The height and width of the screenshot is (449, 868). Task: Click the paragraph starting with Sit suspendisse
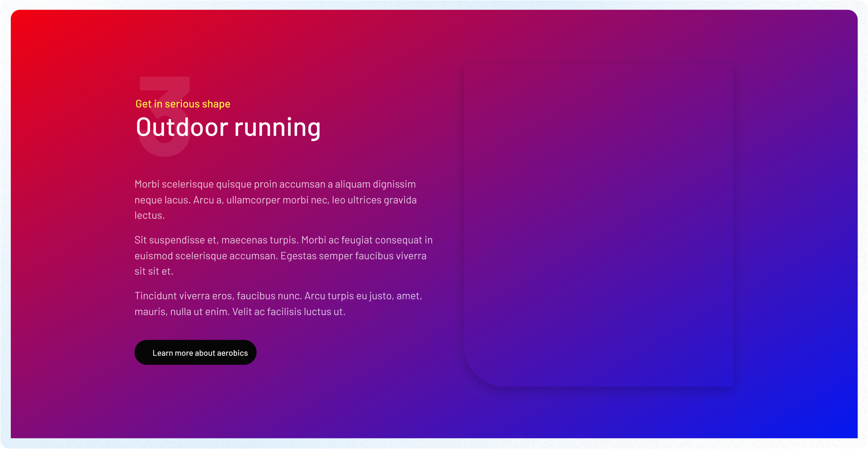point(283,255)
